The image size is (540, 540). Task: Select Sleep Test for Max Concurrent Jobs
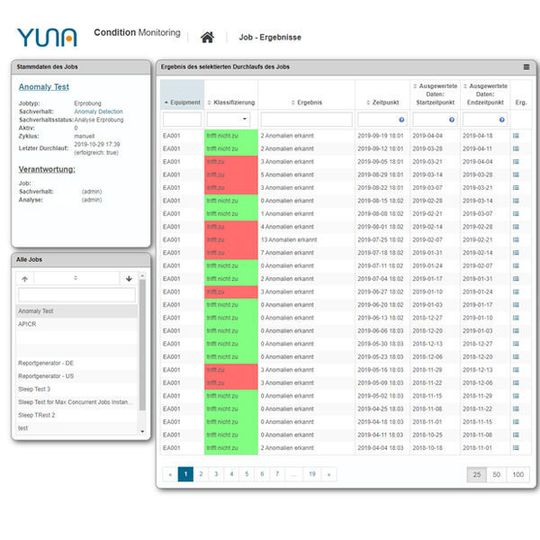point(77,402)
